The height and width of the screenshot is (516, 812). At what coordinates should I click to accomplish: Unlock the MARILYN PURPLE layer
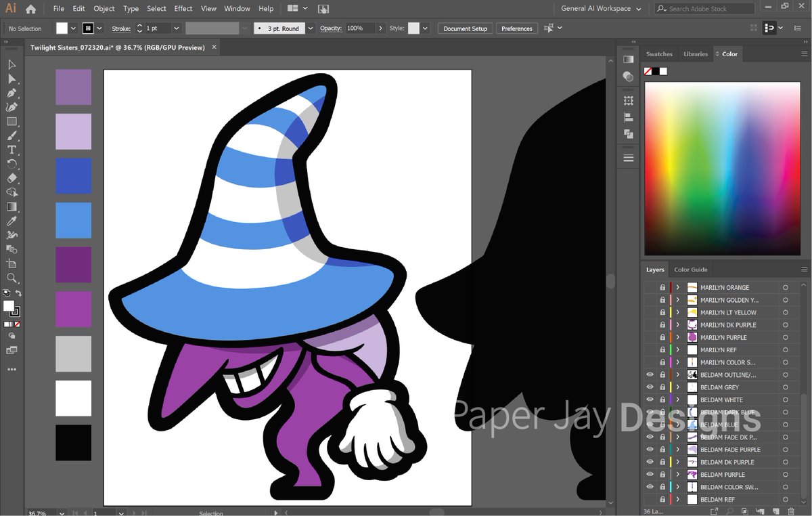point(662,337)
